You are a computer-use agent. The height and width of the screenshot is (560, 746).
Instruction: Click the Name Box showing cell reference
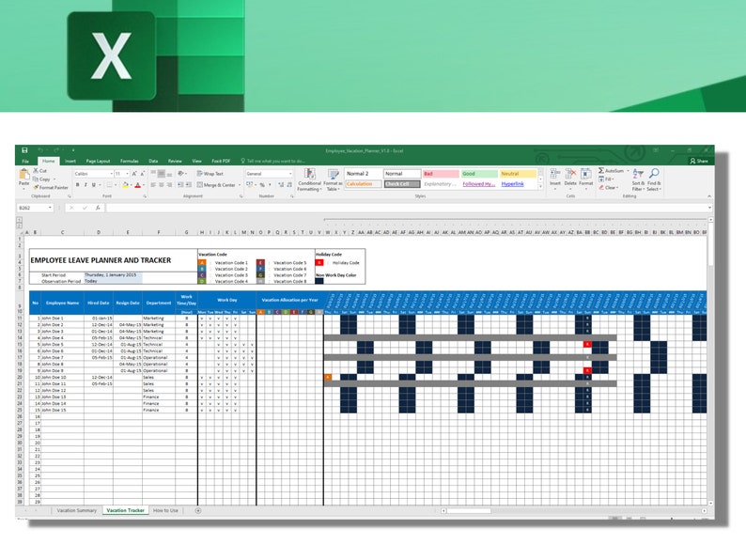pyautogui.click(x=35, y=208)
